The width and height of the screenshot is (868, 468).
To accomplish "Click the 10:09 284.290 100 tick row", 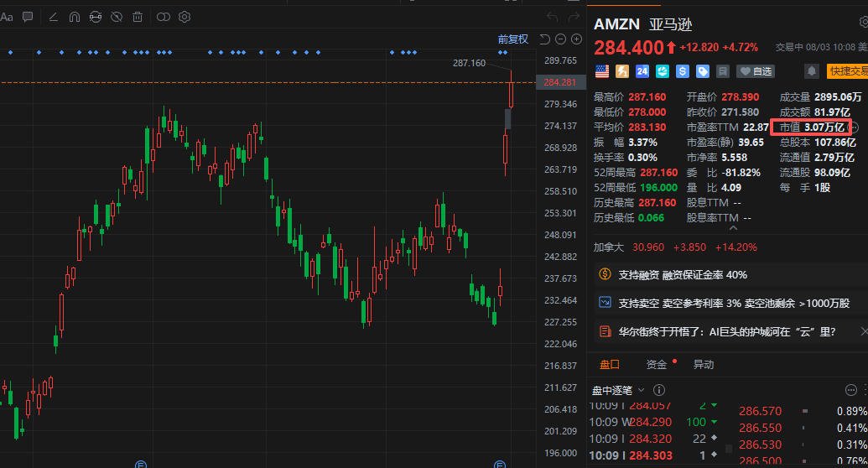I will [x=653, y=422].
